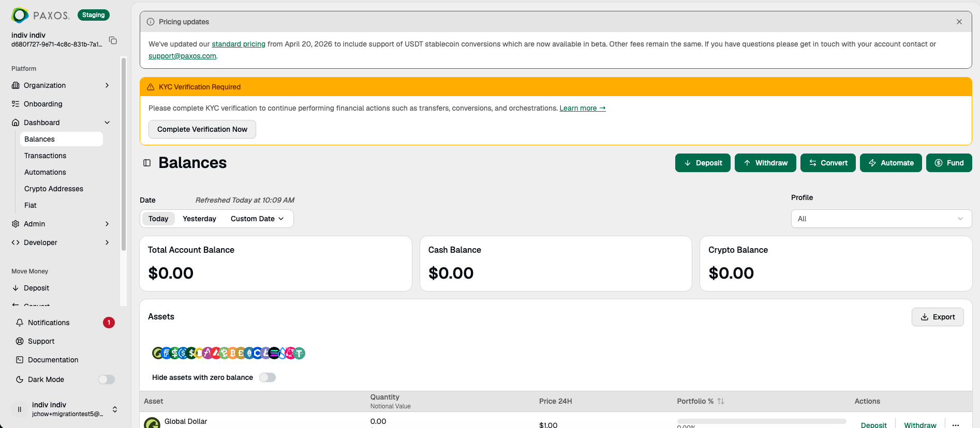Click the Support lifebuoy icon

20,341
